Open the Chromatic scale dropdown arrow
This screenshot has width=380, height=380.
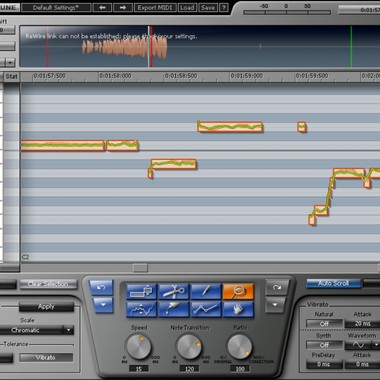point(68,330)
